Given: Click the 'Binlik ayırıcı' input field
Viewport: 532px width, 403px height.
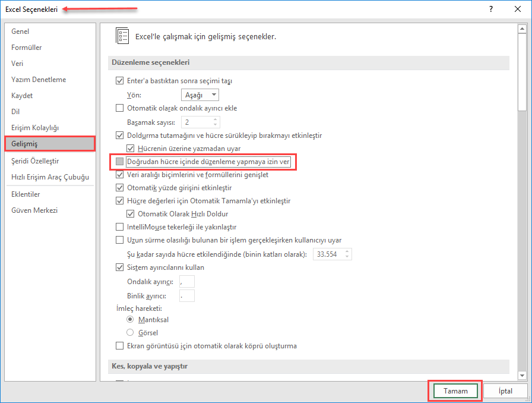Looking at the screenshot, I should click(x=187, y=296).
